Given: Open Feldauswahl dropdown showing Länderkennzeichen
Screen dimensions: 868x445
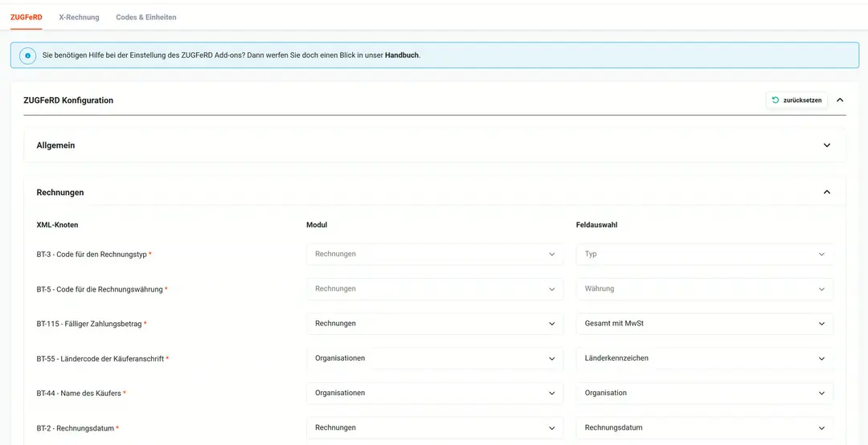Looking at the screenshot, I should (705, 358).
